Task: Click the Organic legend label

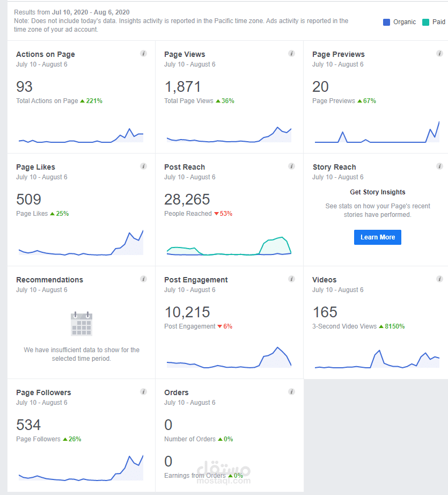Action: [405, 22]
